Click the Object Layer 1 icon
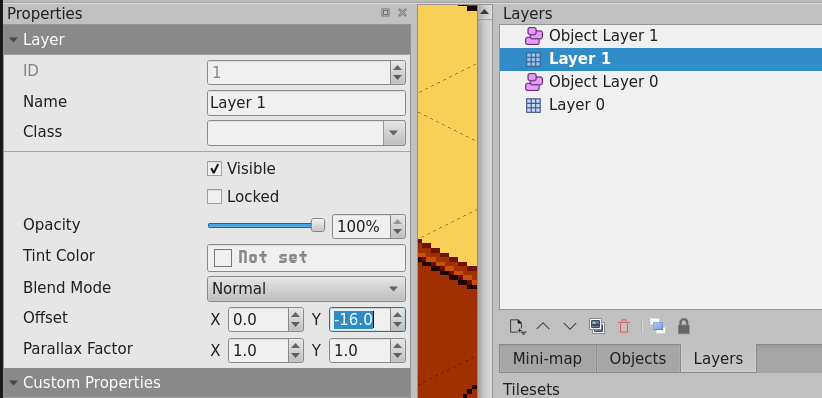 coord(534,36)
